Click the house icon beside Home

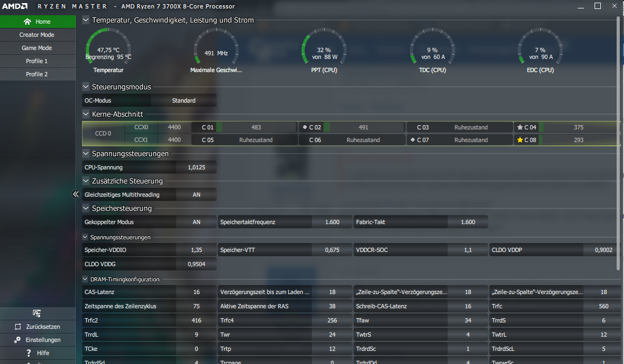point(27,22)
